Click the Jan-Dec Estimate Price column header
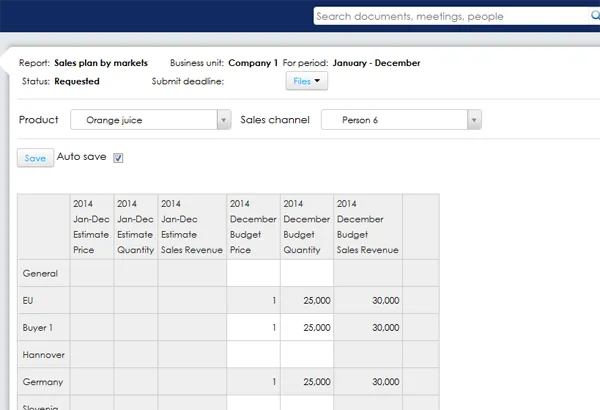The width and height of the screenshot is (600, 410). (x=92, y=227)
